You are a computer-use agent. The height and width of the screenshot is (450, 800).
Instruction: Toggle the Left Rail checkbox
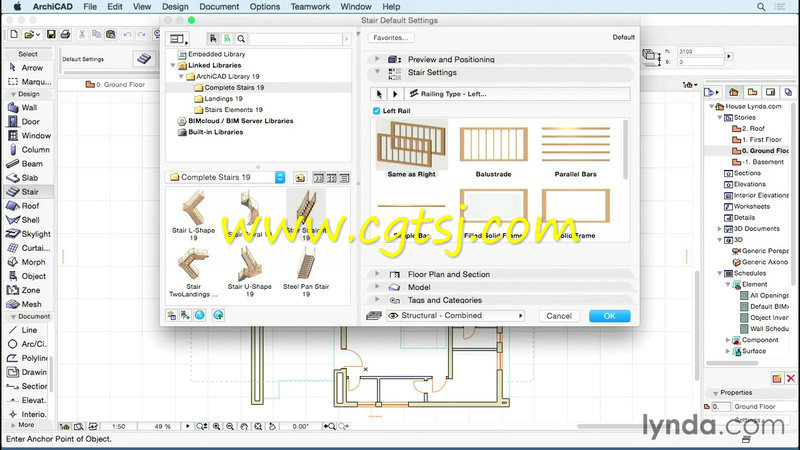click(x=377, y=111)
